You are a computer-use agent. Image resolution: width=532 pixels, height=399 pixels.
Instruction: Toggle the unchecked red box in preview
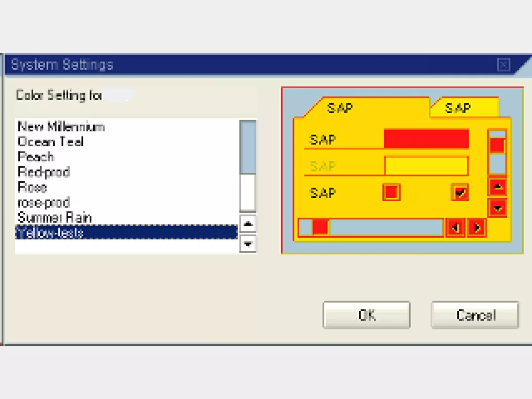click(391, 192)
